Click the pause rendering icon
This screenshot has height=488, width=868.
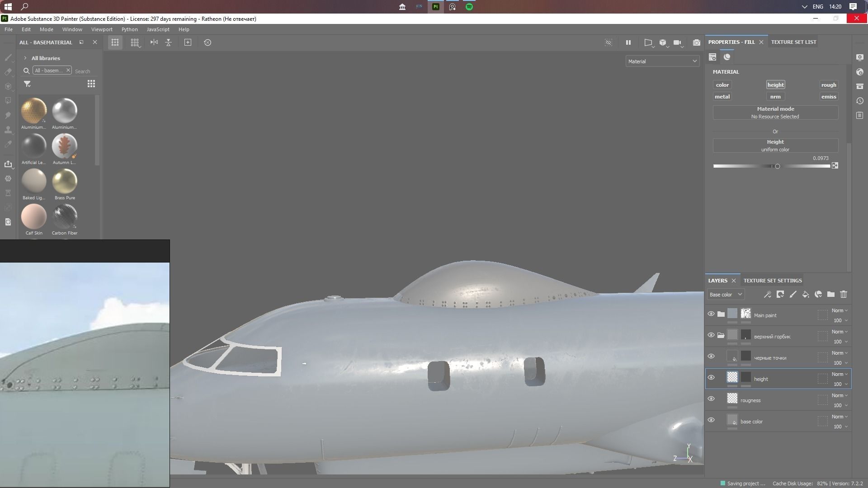[x=628, y=42]
